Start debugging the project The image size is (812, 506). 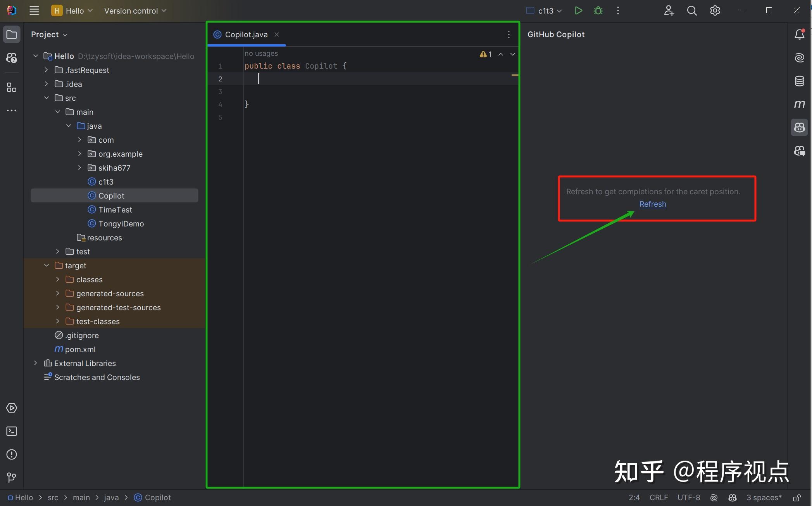point(598,10)
